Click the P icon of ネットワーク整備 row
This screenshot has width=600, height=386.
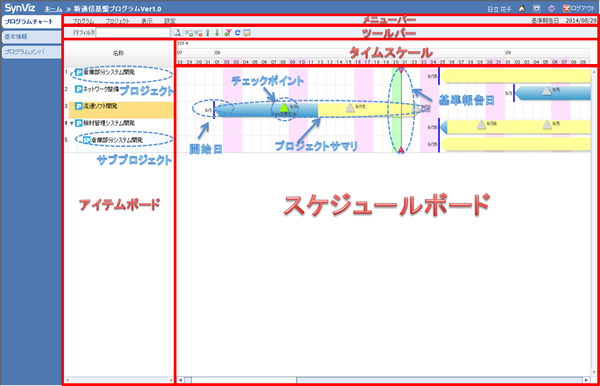click(x=78, y=89)
